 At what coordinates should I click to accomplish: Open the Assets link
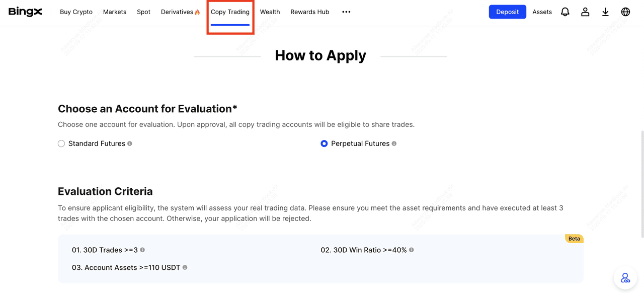[x=542, y=12]
